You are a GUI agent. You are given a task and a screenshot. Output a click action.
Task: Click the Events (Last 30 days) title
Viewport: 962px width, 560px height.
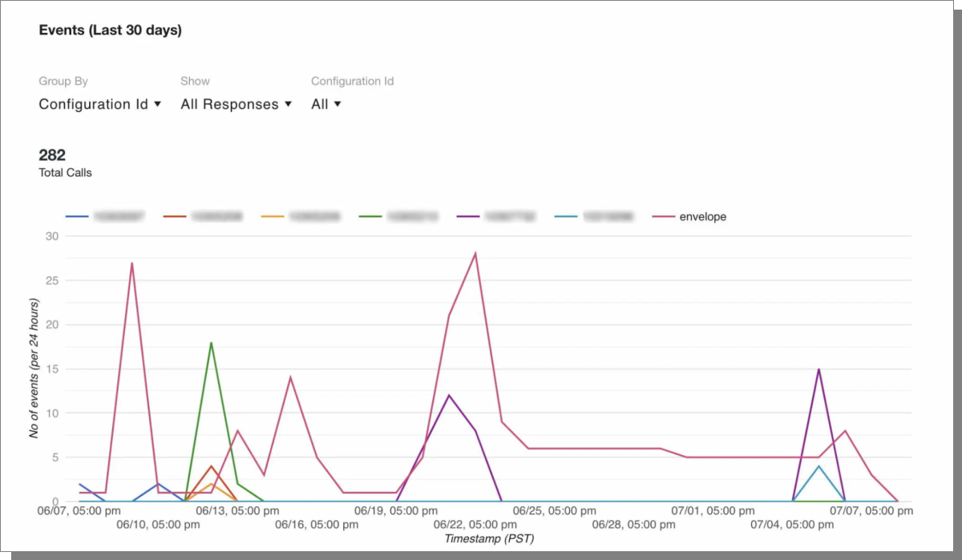point(110,30)
